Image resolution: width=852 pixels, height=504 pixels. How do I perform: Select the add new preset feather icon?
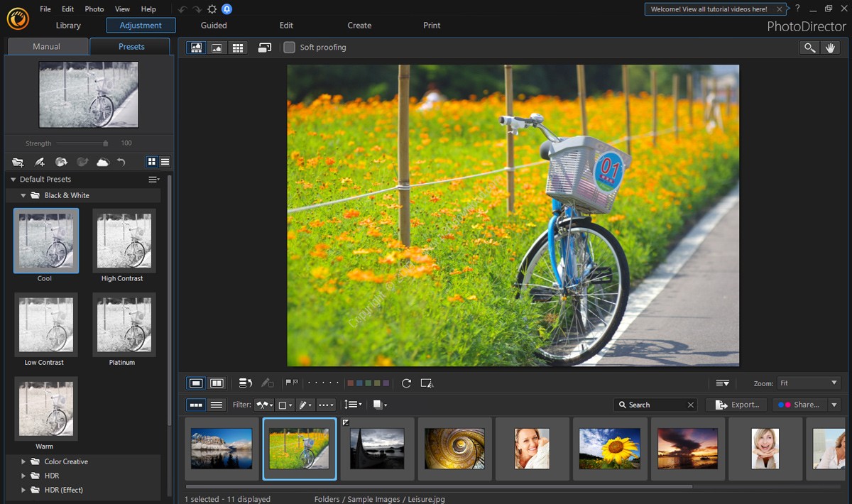coord(40,162)
